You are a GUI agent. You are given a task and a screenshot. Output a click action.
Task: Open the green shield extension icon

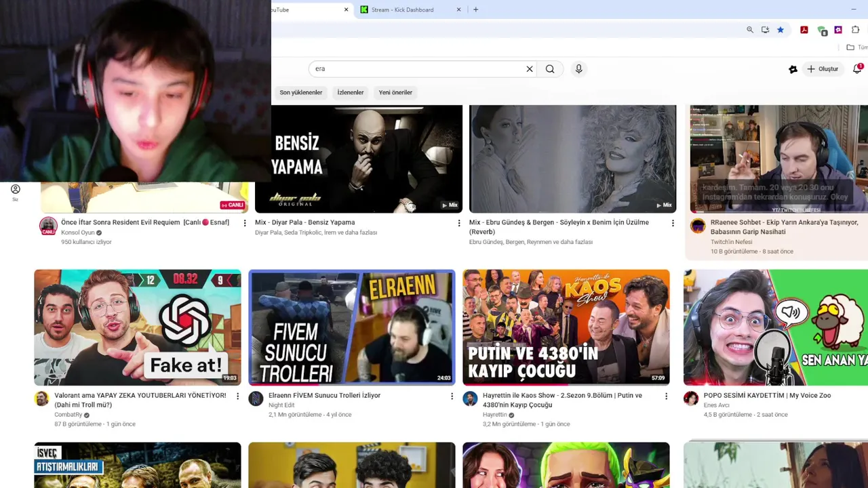822,30
